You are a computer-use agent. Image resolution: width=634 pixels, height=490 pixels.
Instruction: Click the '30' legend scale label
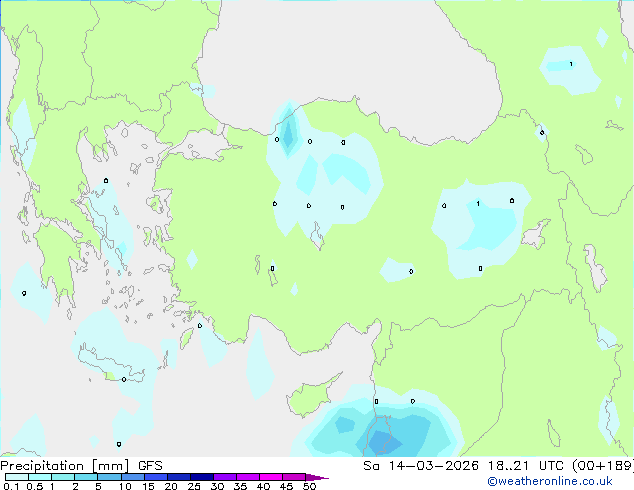click(217, 486)
